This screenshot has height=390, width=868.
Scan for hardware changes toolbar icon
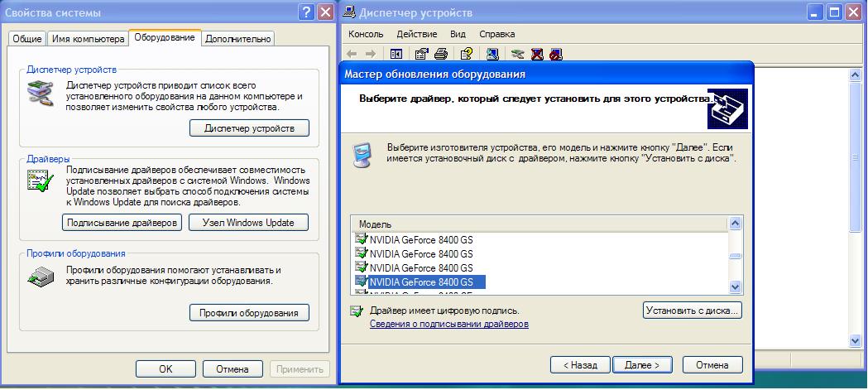(x=492, y=54)
